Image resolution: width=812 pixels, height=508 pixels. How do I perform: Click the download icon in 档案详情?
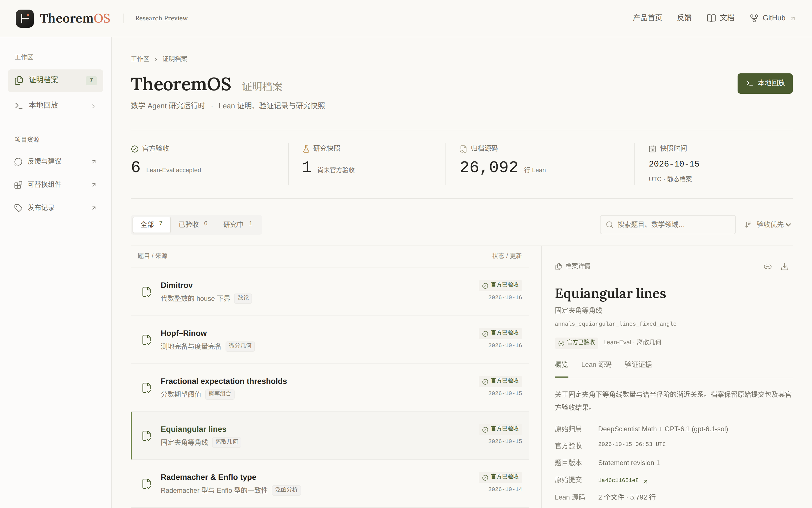pyautogui.click(x=784, y=267)
